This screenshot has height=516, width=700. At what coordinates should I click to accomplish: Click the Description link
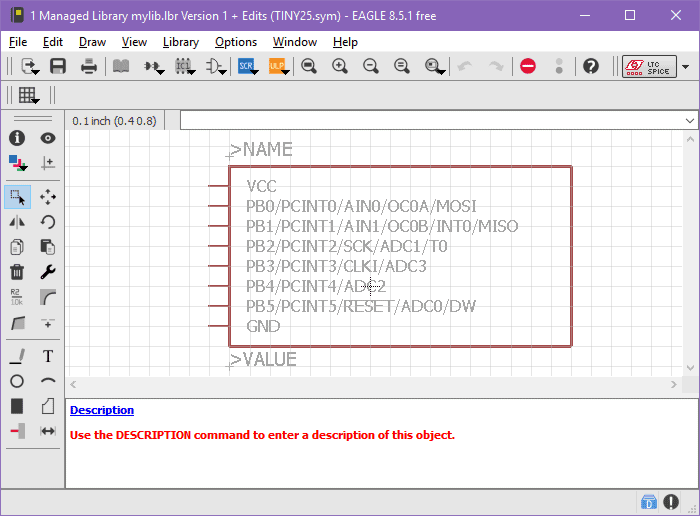tap(102, 410)
